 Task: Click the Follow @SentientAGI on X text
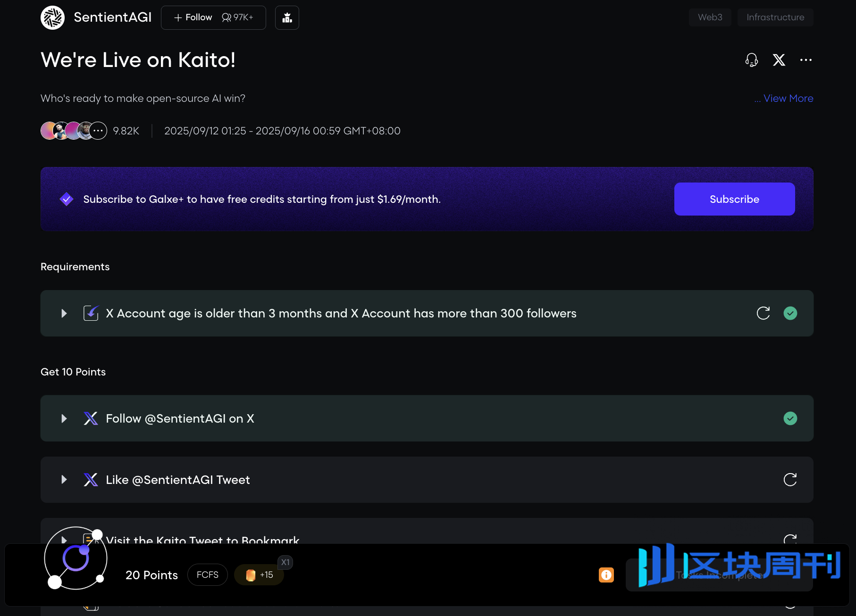pos(180,418)
